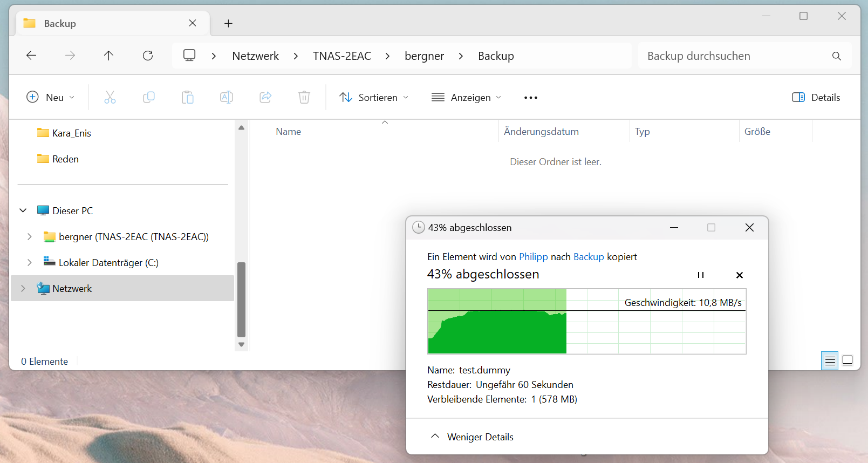Open the Neu menu

coord(50,97)
